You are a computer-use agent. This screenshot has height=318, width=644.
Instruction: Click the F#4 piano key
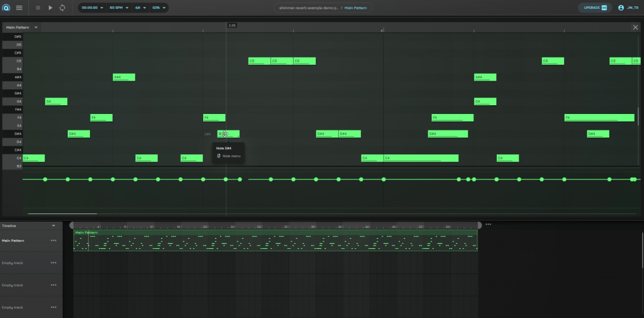pos(13,110)
